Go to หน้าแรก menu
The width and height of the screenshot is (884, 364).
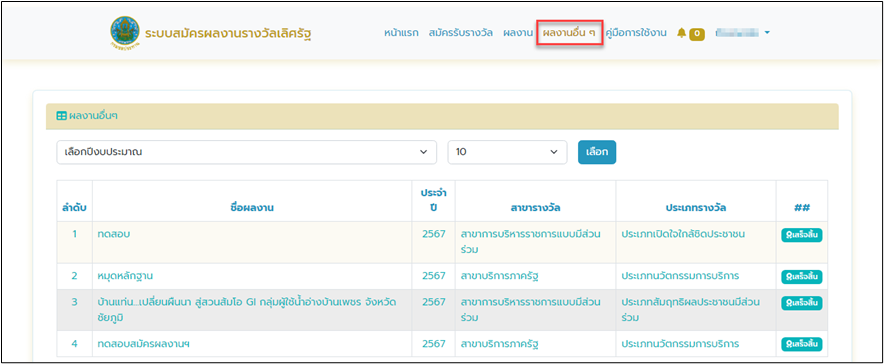pyautogui.click(x=401, y=33)
